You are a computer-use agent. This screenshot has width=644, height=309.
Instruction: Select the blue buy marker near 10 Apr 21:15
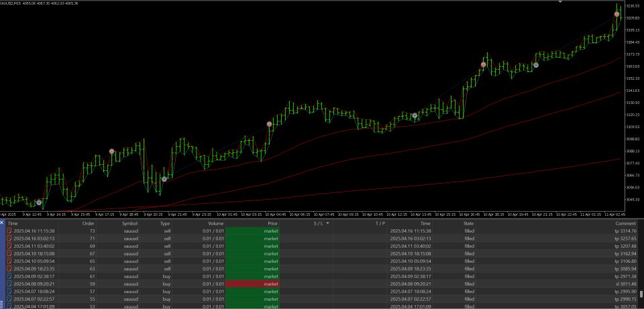[536, 65]
